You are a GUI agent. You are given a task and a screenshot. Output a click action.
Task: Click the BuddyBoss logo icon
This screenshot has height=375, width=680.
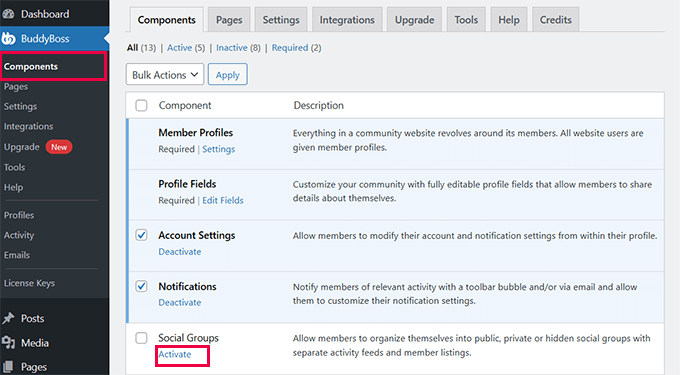pos(8,39)
